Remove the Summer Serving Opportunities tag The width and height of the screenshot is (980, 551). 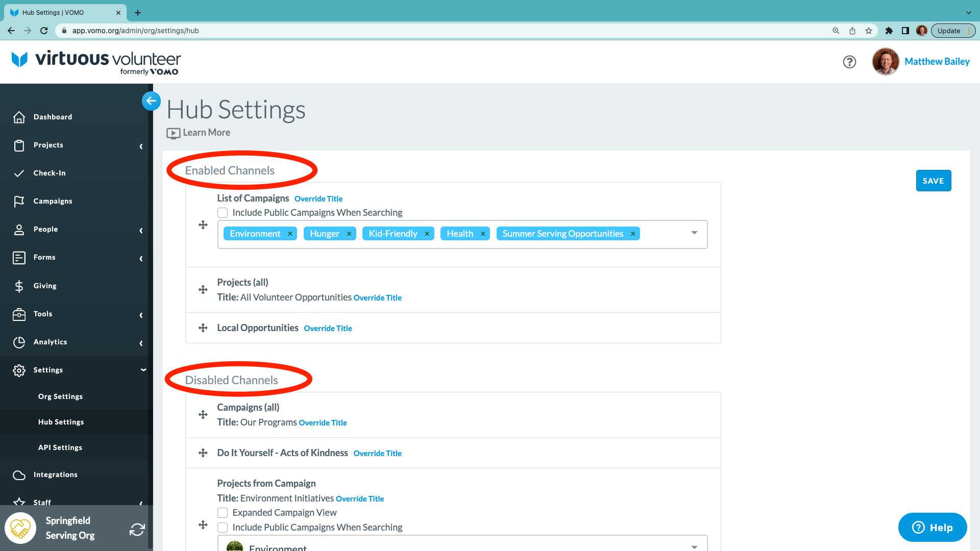pos(633,234)
